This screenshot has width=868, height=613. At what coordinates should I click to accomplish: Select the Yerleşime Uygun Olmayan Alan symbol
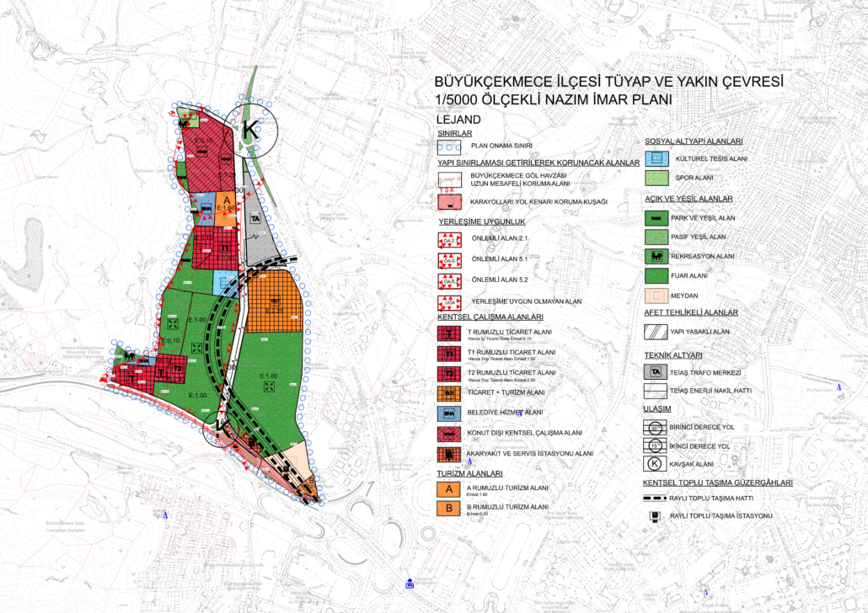coord(450,302)
